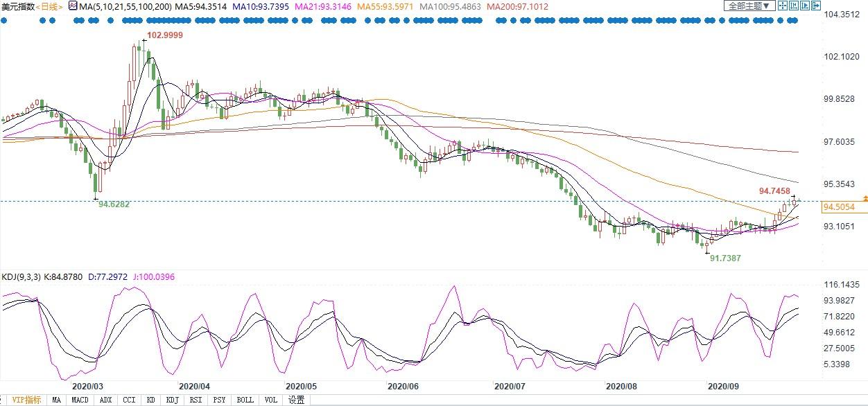Open the 全部主题 dropdown
The image size is (868, 406).
pos(749,6)
